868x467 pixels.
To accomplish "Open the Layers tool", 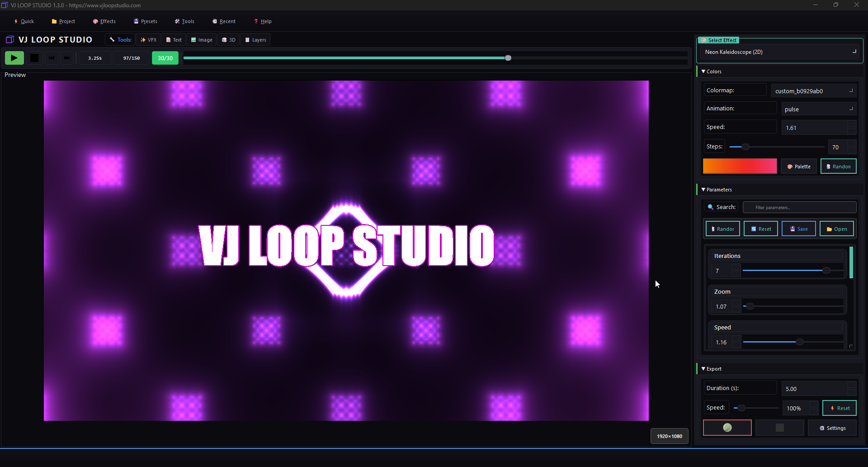I will point(255,39).
